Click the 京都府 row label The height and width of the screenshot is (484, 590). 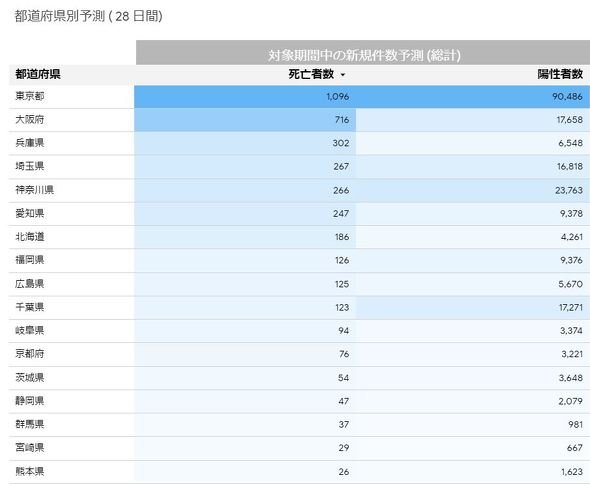coord(30,354)
